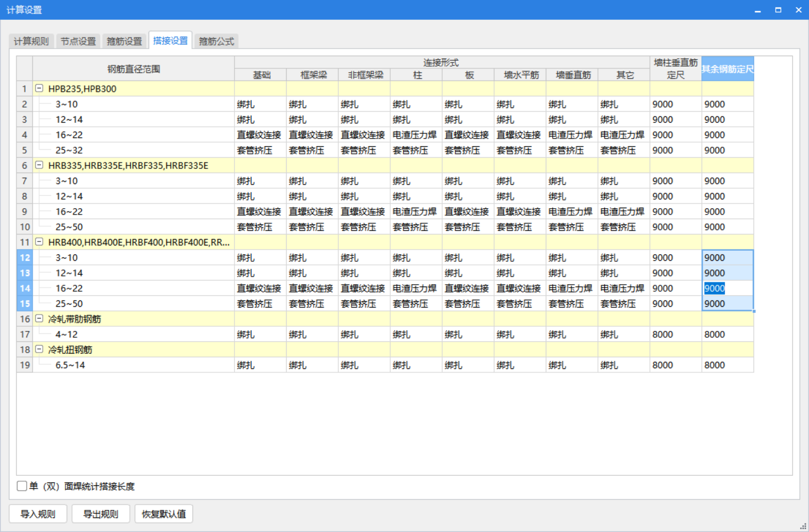Select the 4~12 diameter range row

pyautogui.click(x=133, y=334)
